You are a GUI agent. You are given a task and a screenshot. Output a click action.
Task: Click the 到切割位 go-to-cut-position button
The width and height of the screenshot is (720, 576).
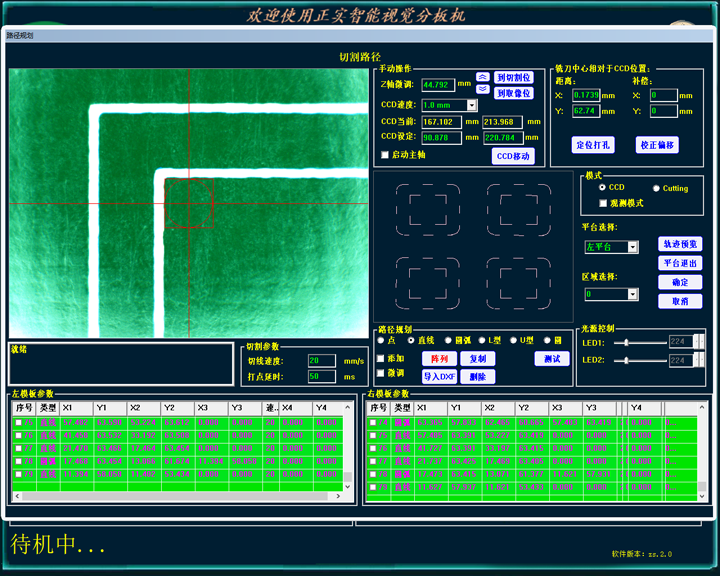514,77
